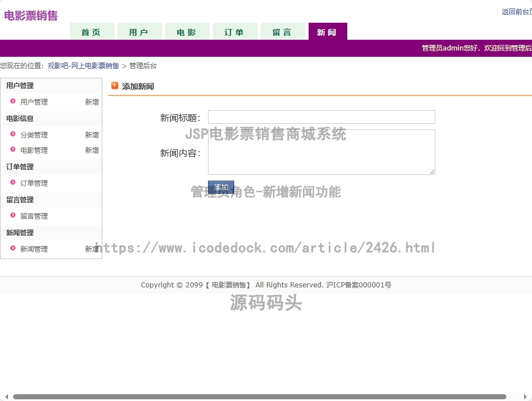Viewport: 532px width, 401px height.
Task: Click the 添加 submit button
Action: click(x=221, y=187)
